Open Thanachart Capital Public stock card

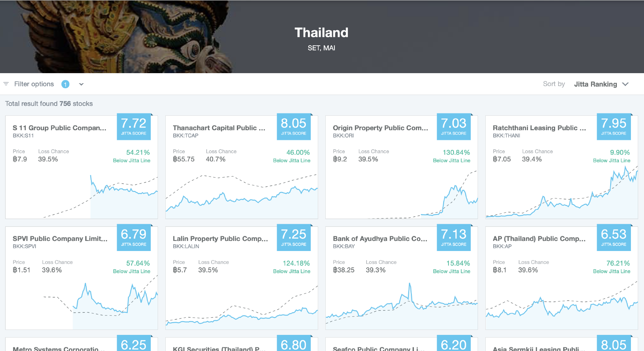pyautogui.click(x=219, y=128)
